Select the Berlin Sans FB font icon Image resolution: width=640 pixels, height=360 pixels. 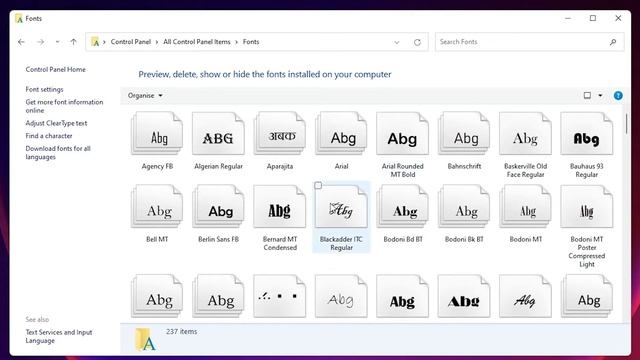pos(218,207)
